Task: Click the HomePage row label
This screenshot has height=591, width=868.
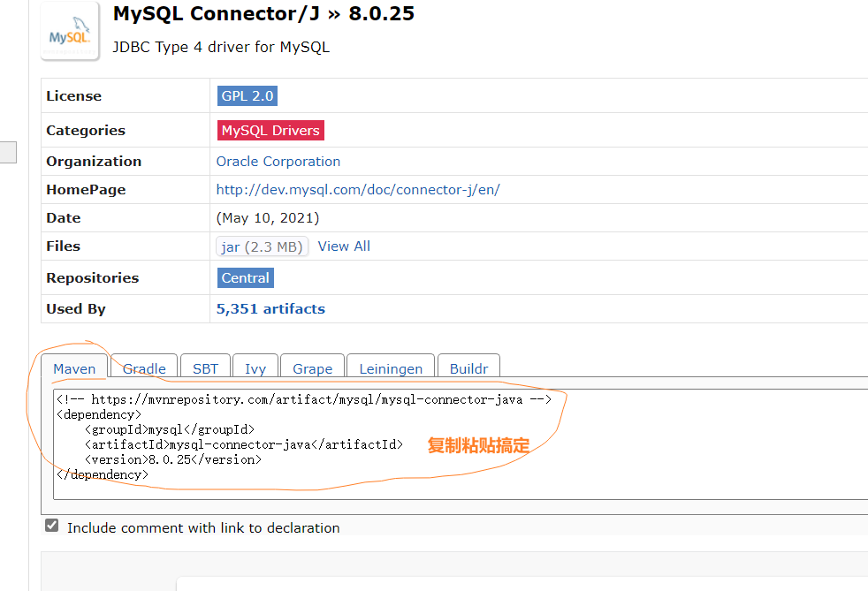Action: (87, 190)
